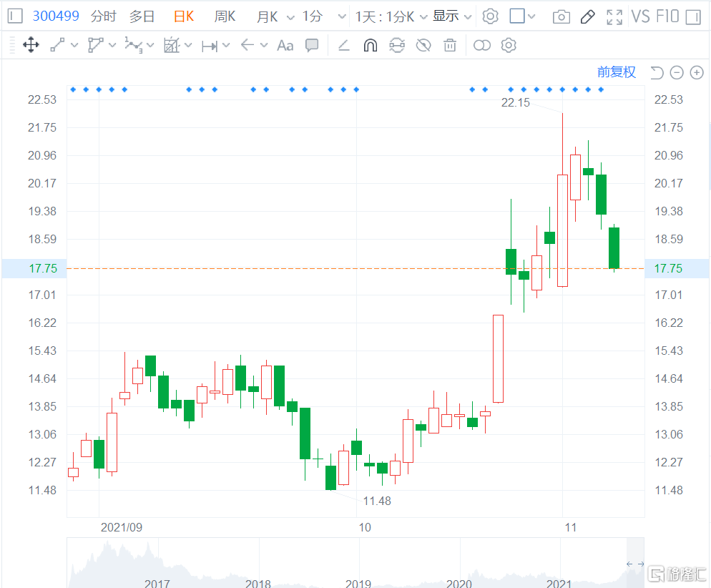
Task: Click the highlighted 17.75 right price tag
Action: point(677,268)
